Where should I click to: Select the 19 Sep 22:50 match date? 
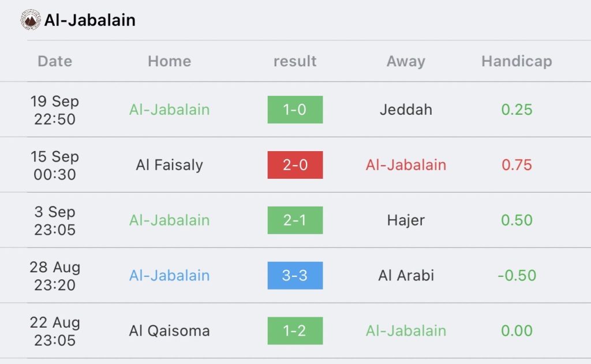(x=55, y=110)
